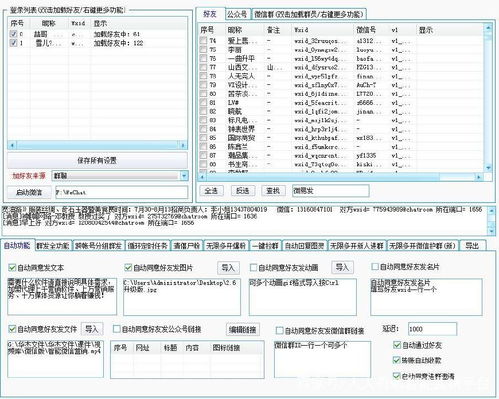Focus the 延迟 input showing 1000
The height and width of the screenshot is (399, 499).
click(432, 329)
